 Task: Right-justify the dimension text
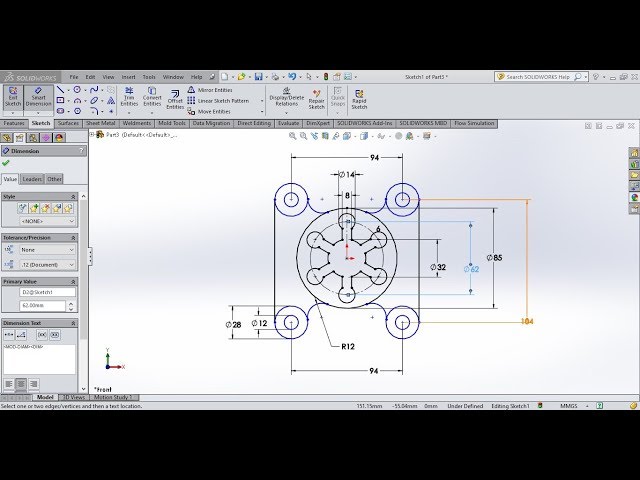click(34, 384)
